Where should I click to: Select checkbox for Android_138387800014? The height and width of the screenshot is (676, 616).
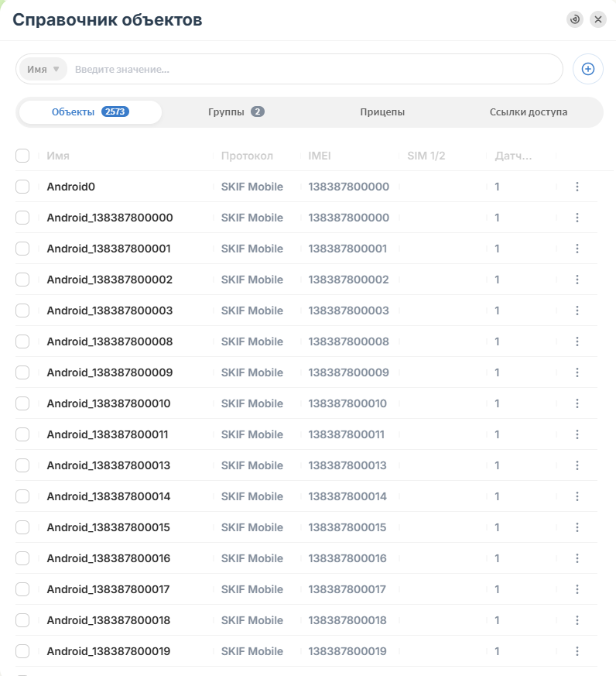click(x=22, y=496)
